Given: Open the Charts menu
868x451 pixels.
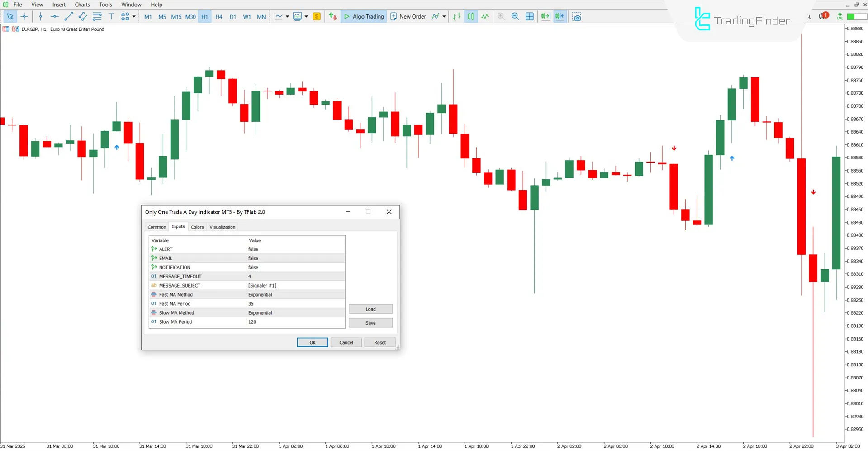Looking at the screenshot, I should 82,5.
